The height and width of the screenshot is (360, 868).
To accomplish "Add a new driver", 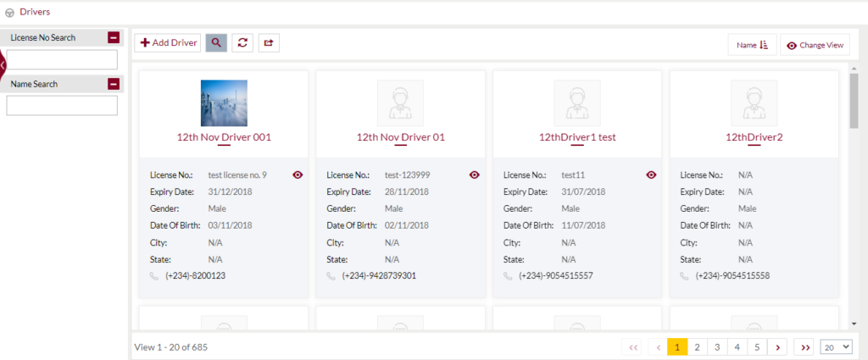I will click(168, 42).
